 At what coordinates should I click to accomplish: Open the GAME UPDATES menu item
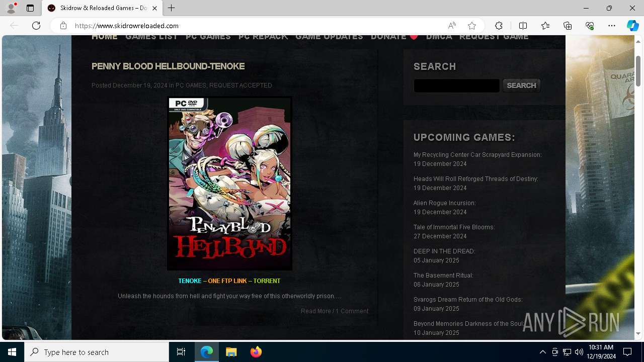329,37
